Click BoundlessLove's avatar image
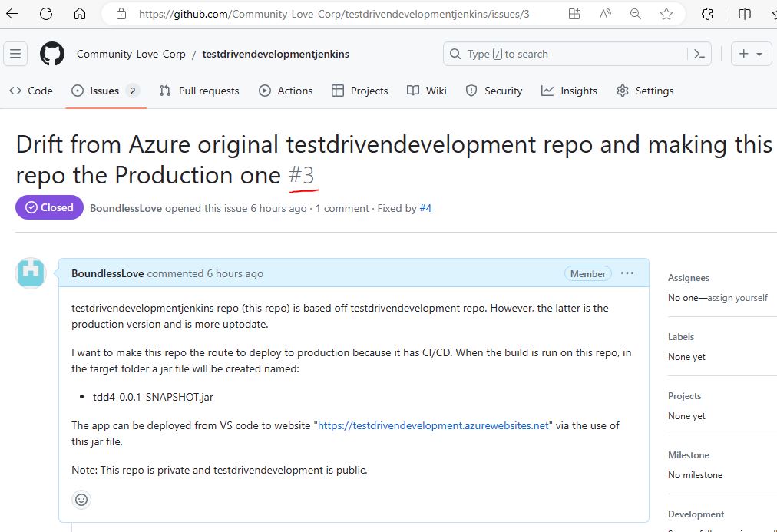 tap(31, 273)
